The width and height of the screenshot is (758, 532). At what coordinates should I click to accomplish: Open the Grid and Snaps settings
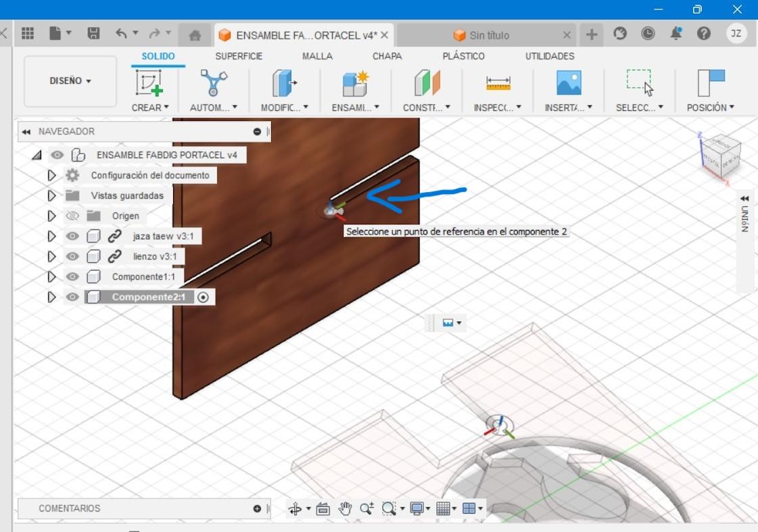coord(444,508)
